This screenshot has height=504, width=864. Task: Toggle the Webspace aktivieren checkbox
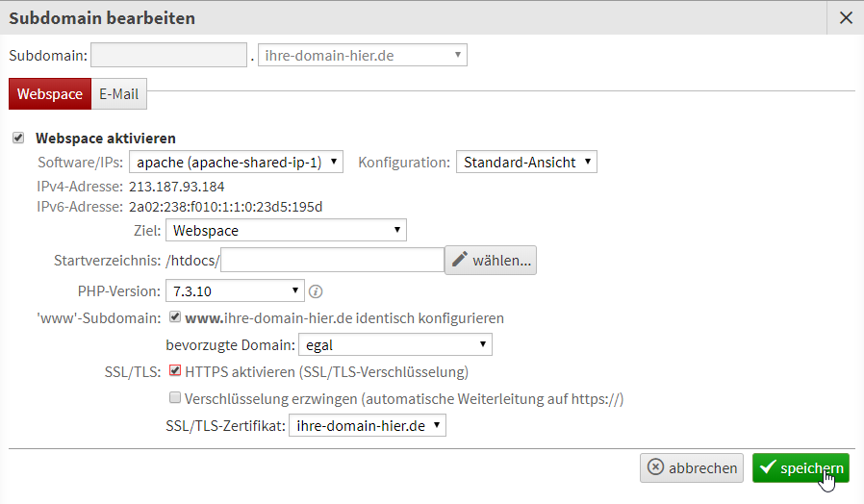click(18, 139)
